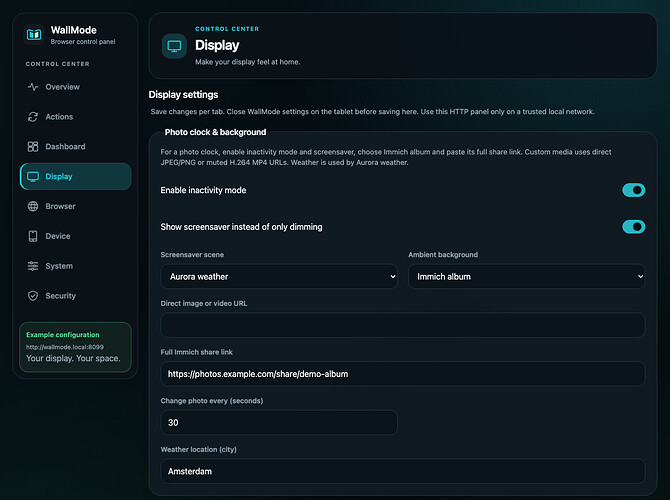
Task: Click the Full Immich share link field
Action: tap(403, 374)
